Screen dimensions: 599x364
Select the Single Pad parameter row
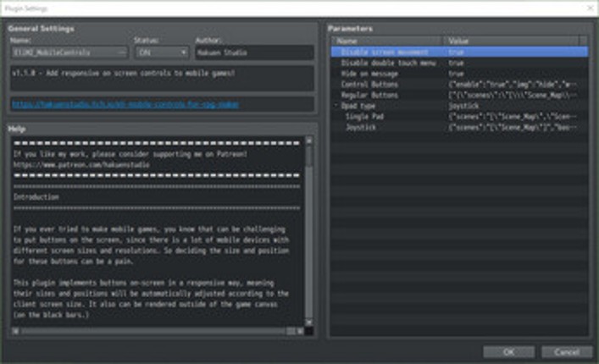pyautogui.click(x=459, y=116)
